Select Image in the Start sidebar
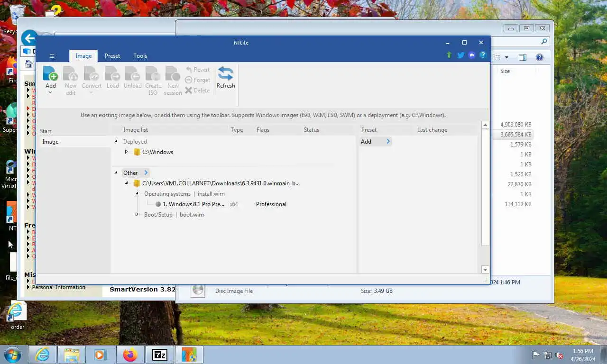 (x=50, y=142)
